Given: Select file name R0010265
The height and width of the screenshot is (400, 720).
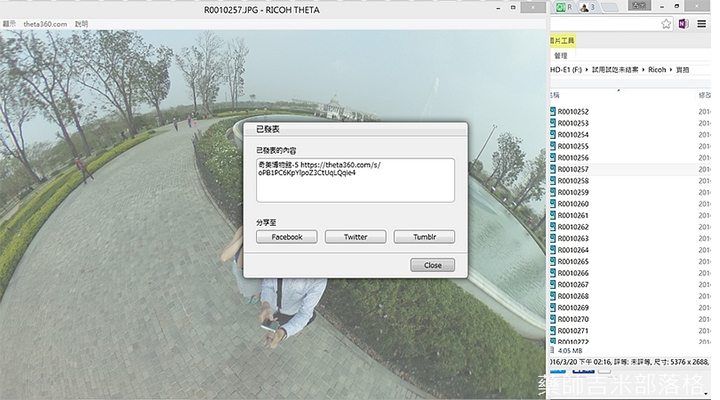Looking at the screenshot, I should [573, 261].
